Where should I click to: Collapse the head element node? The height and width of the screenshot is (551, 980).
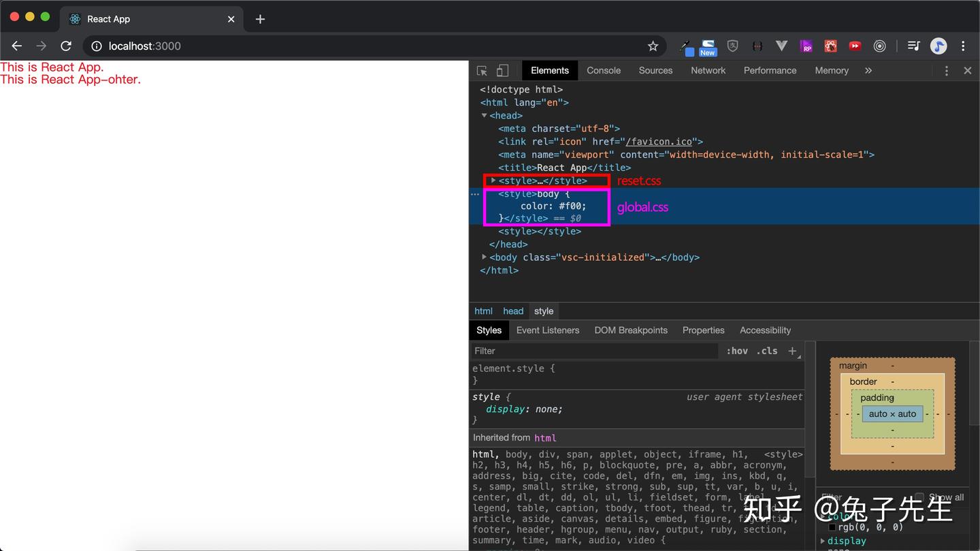(x=485, y=116)
